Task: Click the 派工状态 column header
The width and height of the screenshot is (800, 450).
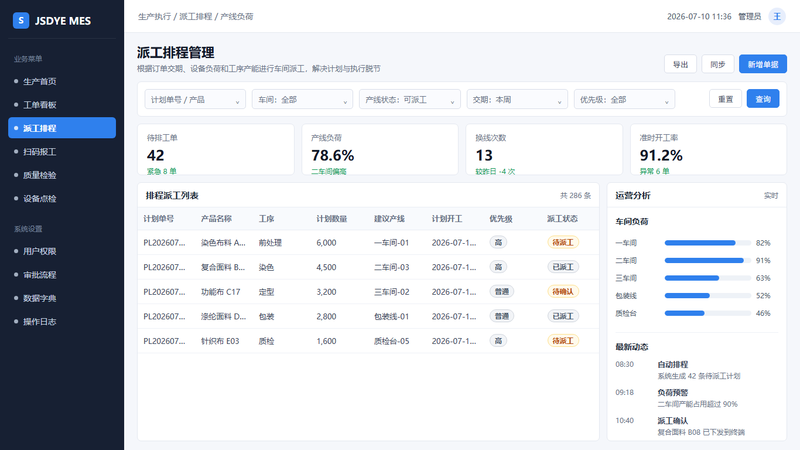Action: (x=562, y=219)
